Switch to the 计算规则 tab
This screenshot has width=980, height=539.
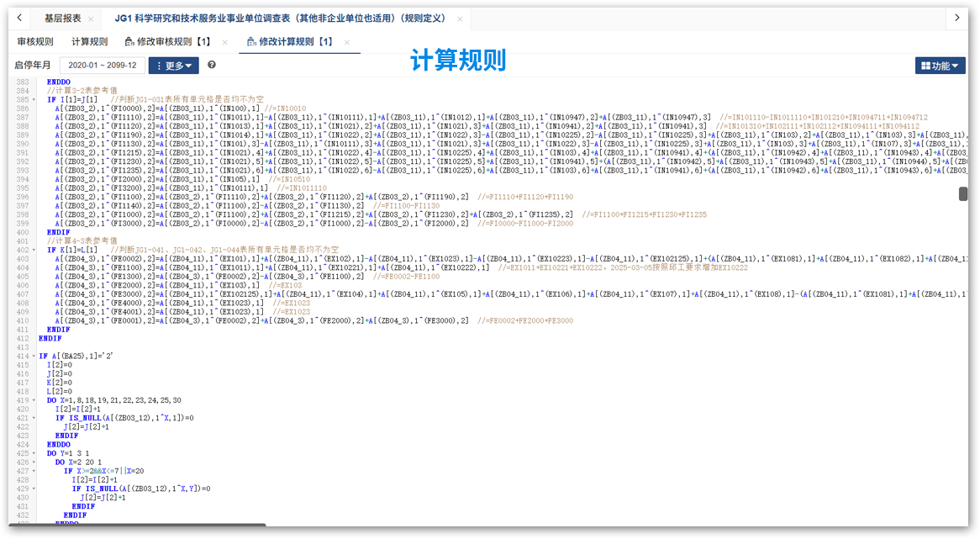pyautogui.click(x=89, y=42)
